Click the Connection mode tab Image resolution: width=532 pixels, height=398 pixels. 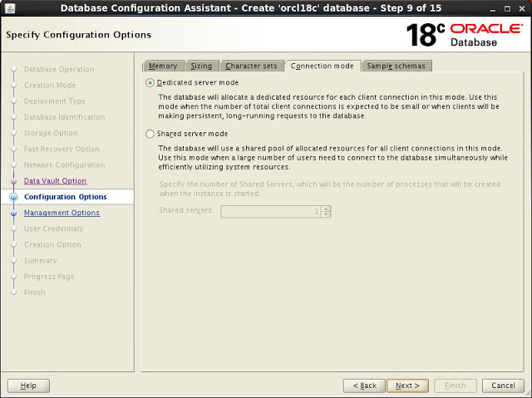322,66
